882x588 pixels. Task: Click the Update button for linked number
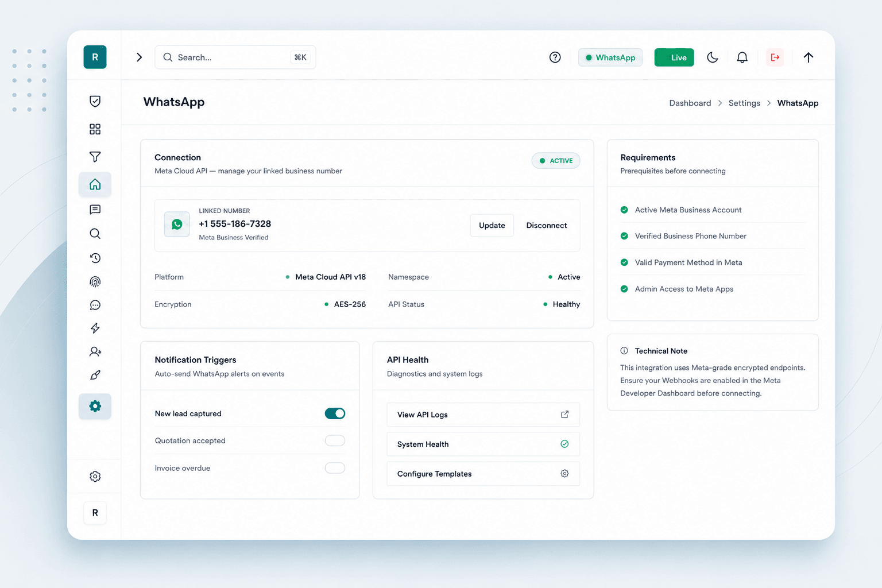tap(492, 226)
